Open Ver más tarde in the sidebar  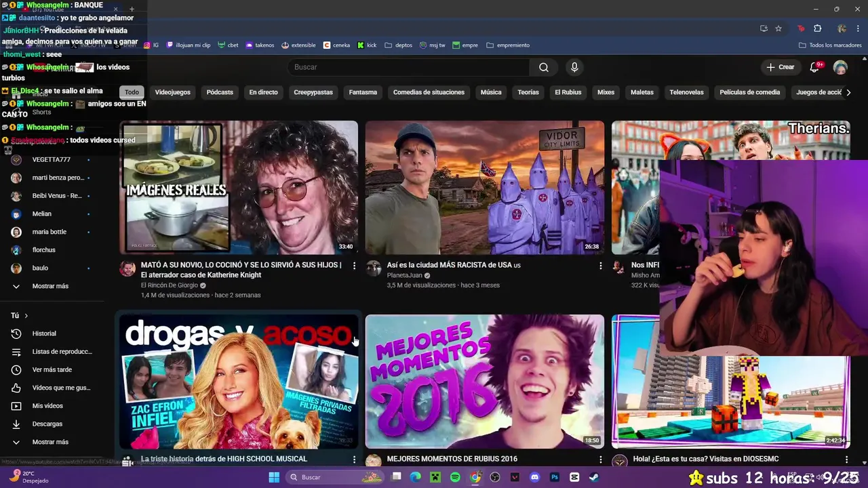pyautogui.click(x=52, y=369)
